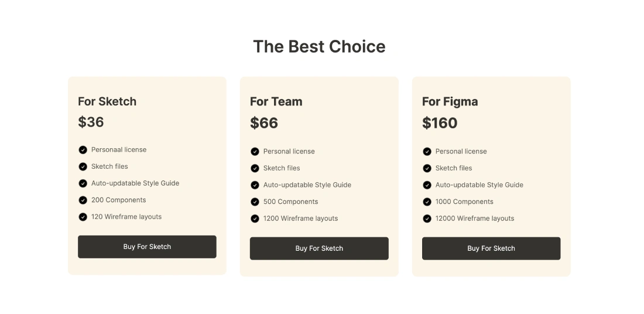The image size is (644, 314).
Task: Click the check icon beside 1200 Wireframe layouts
Action: [x=255, y=219]
